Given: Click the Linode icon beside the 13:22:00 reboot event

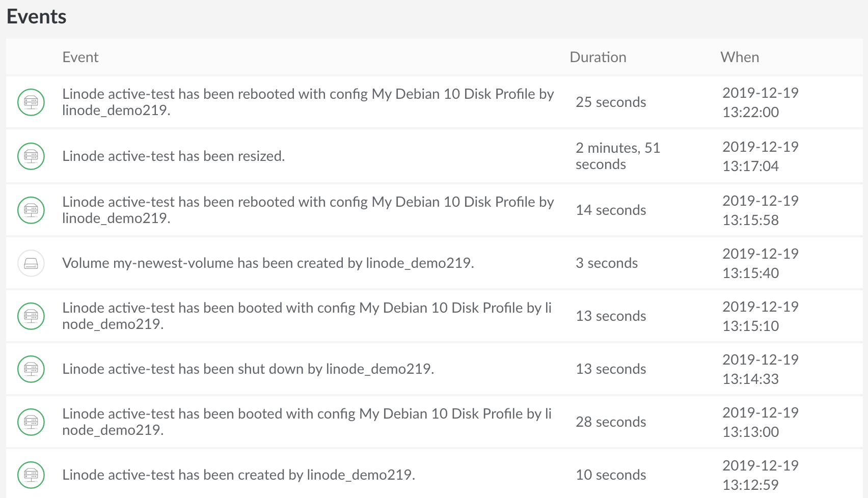Looking at the screenshot, I should click(31, 102).
